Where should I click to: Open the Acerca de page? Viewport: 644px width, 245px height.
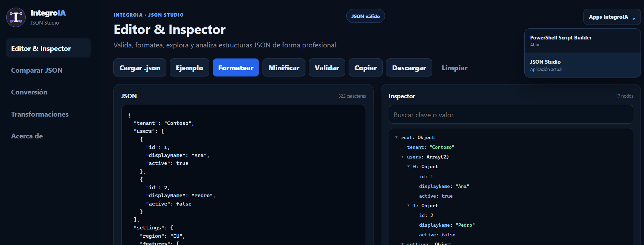tap(27, 136)
